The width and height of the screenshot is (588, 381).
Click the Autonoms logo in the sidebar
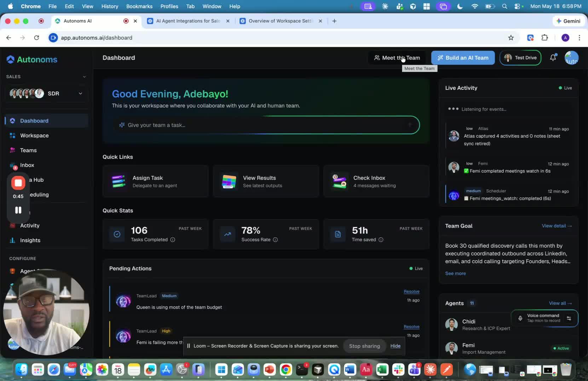[32, 59]
